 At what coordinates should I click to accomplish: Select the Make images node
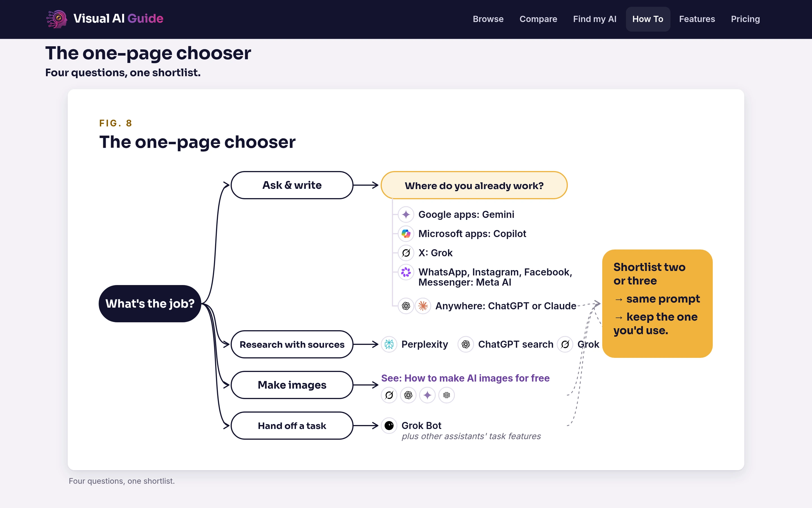point(292,385)
